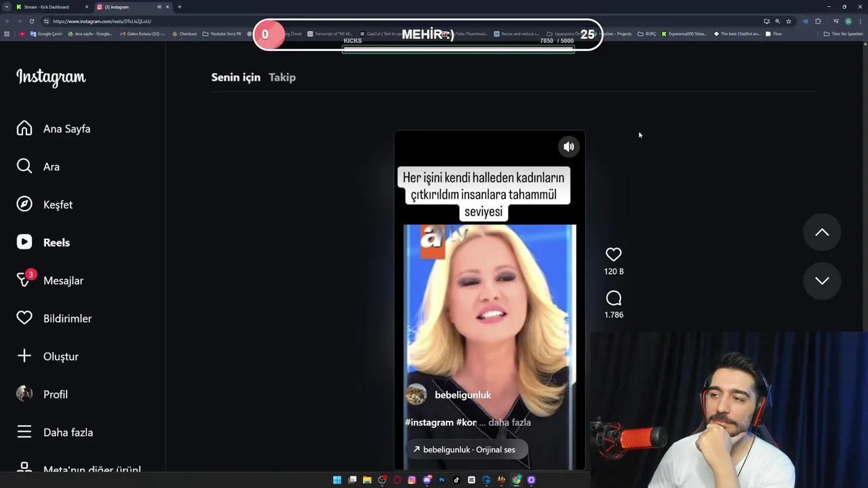The width and height of the screenshot is (868, 488).
Task: Expand Youtube 3ncü PK bookmark folder
Action: (222, 34)
